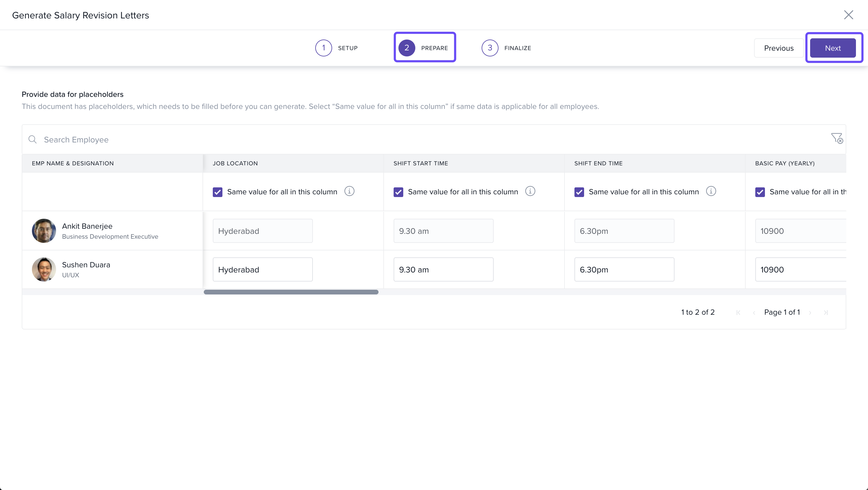Screen dimensions: 868x490
Task: Click info icon in Job Location column
Action: [x=349, y=191]
